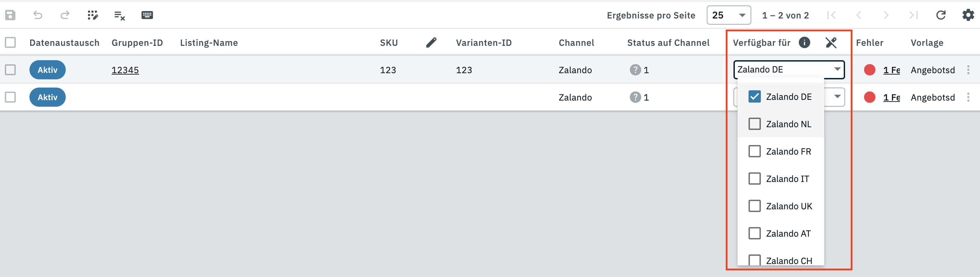980x277 pixels.
Task: Click the undo arrow icon
Action: [x=38, y=15]
